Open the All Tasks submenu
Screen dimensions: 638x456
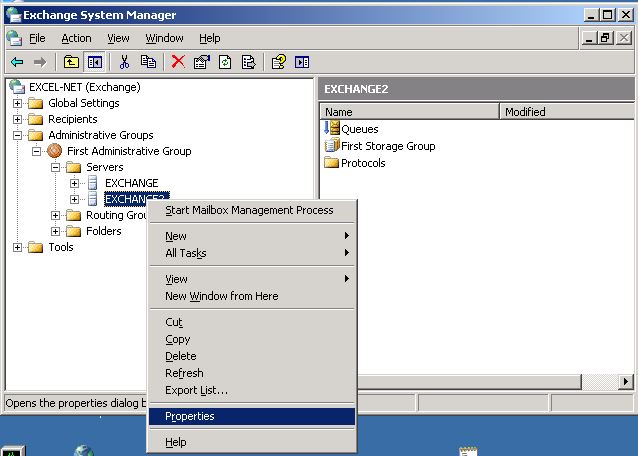click(x=252, y=253)
